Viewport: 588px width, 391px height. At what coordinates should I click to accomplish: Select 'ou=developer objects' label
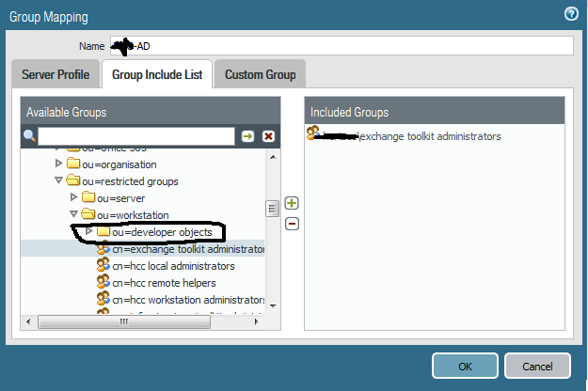(x=162, y=232)
